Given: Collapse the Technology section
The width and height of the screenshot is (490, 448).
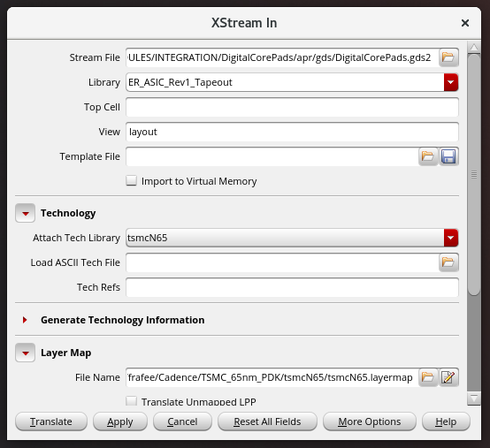Looking at the screenshot, I should (26, 213).
